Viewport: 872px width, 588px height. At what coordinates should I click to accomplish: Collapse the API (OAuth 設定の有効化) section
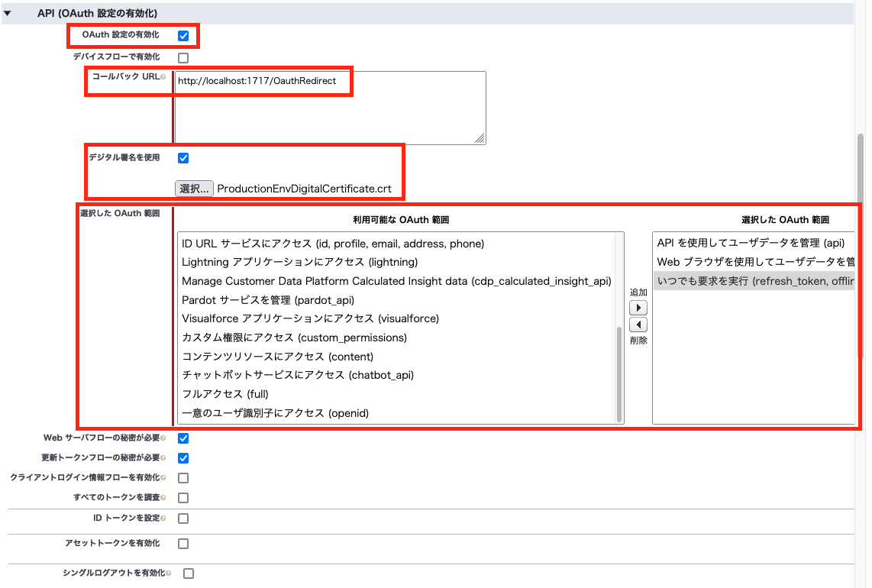coord(8,12)
